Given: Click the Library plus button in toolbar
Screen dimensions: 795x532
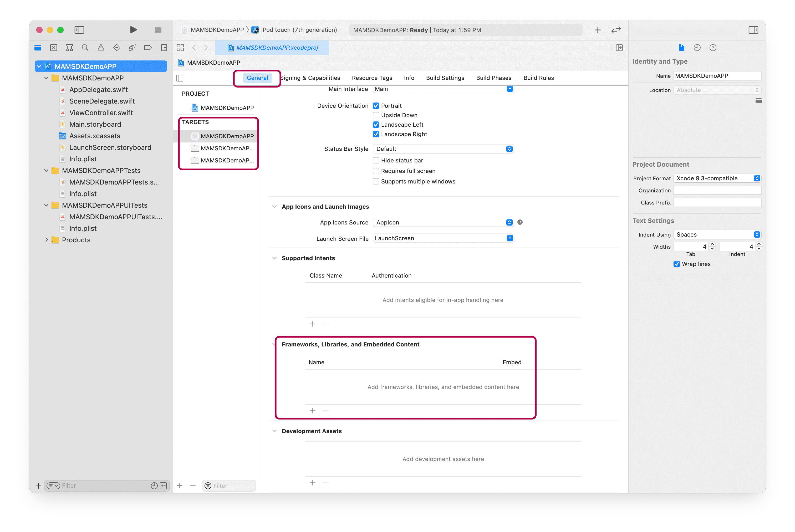Looking at the screenshot, I should tap(598, 30).
